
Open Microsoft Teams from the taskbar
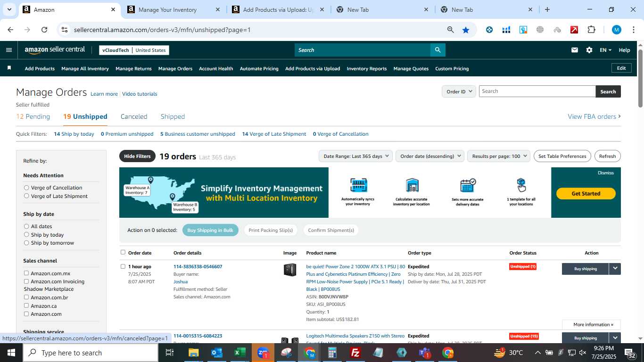425,353
